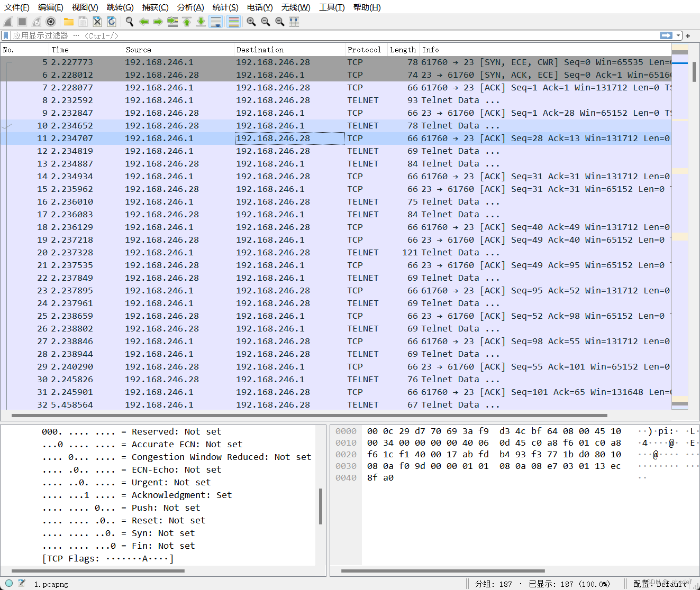Apply the display filter arrow button

tap(666, 35)
